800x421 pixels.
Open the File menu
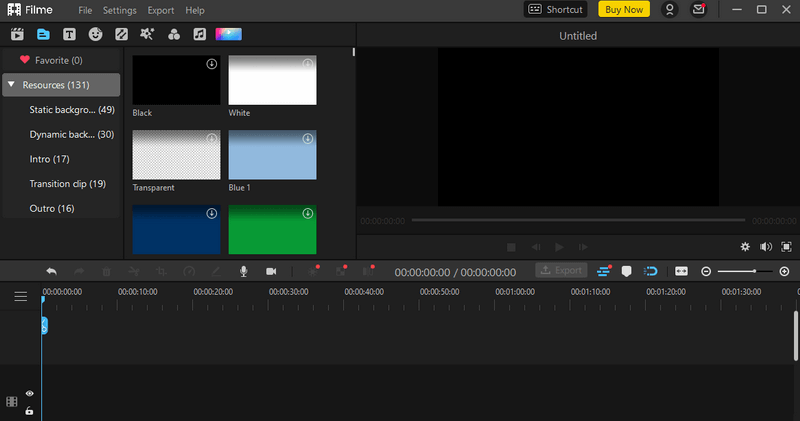click(85, 10)
